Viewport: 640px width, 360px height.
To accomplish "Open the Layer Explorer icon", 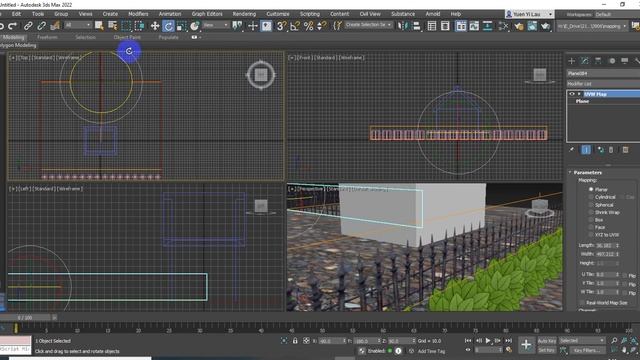I will click(x=445, y=26).
